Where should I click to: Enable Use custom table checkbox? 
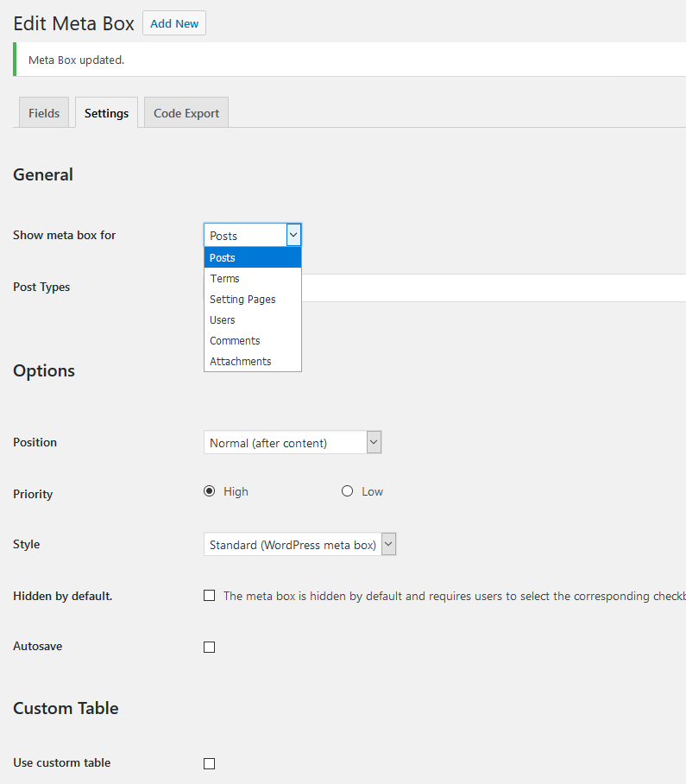[209, 763]
